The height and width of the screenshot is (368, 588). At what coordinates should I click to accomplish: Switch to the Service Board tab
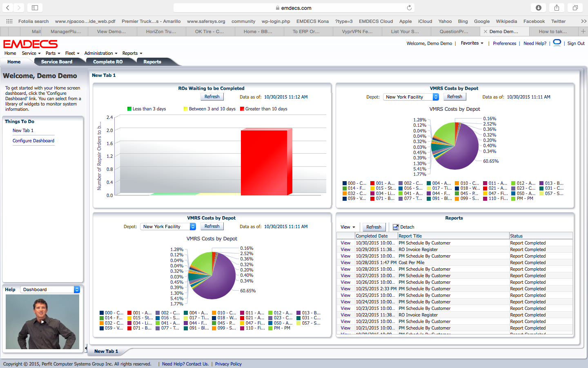pyautogui.click(x=57, y=62)
